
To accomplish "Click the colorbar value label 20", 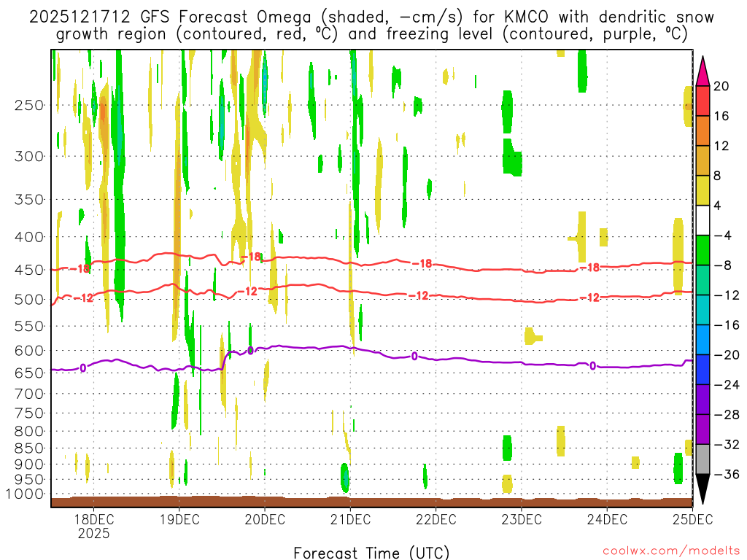I will coord(721,86).
